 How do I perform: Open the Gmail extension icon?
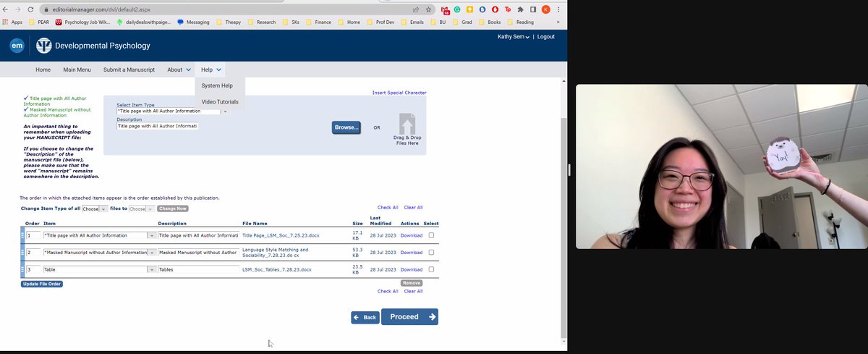click(x=446, y=9)
